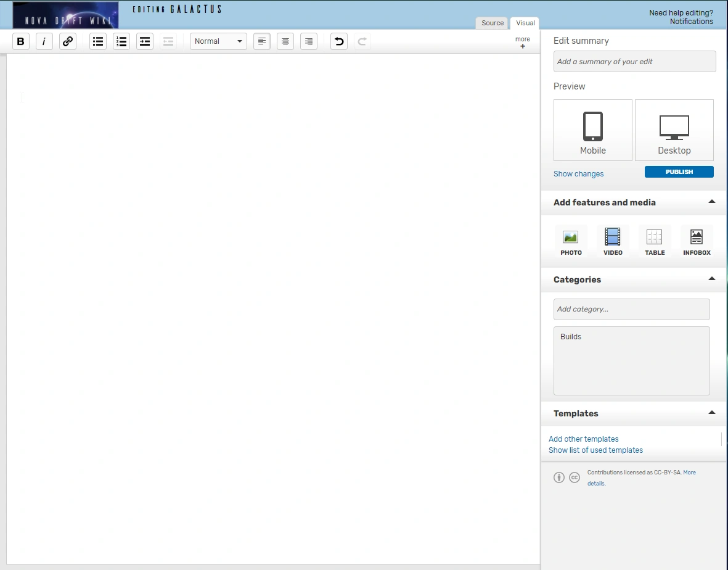Collapse the Templates section

tap(712, 413)
